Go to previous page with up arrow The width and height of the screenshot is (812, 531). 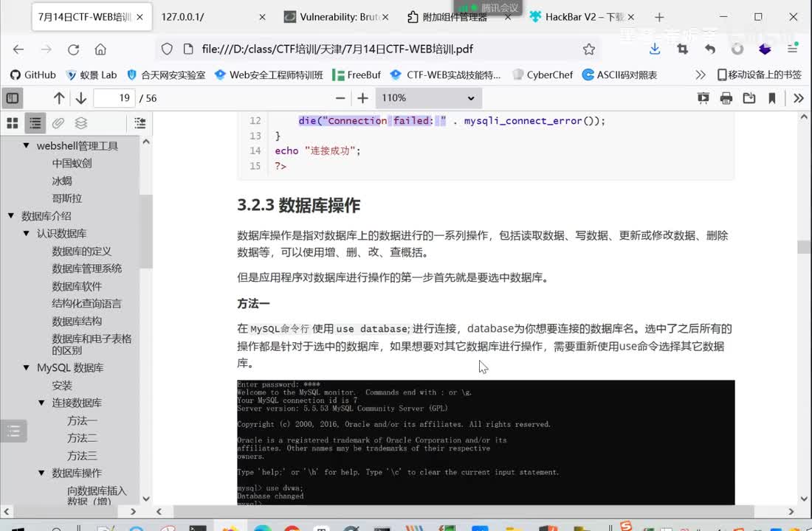(59, 98)
